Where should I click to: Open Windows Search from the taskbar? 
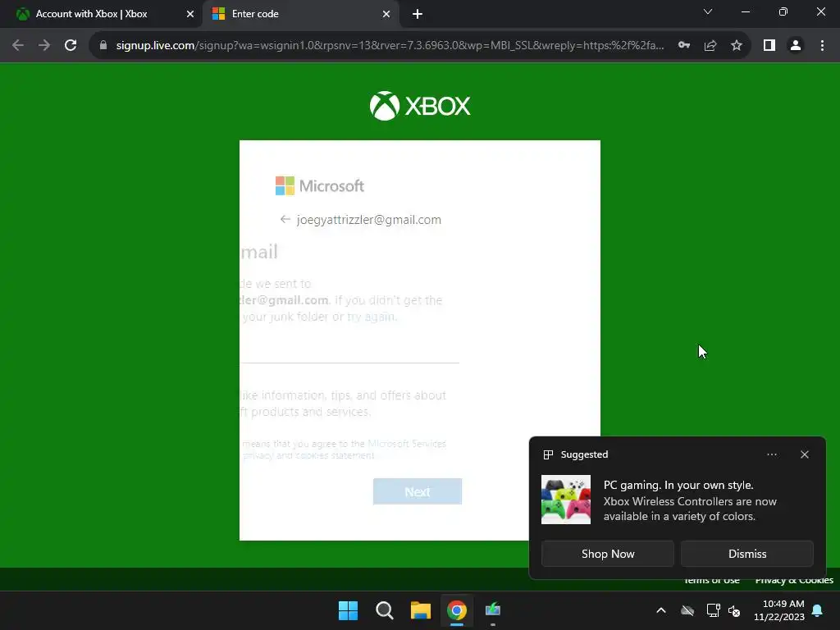coord(385,610)
